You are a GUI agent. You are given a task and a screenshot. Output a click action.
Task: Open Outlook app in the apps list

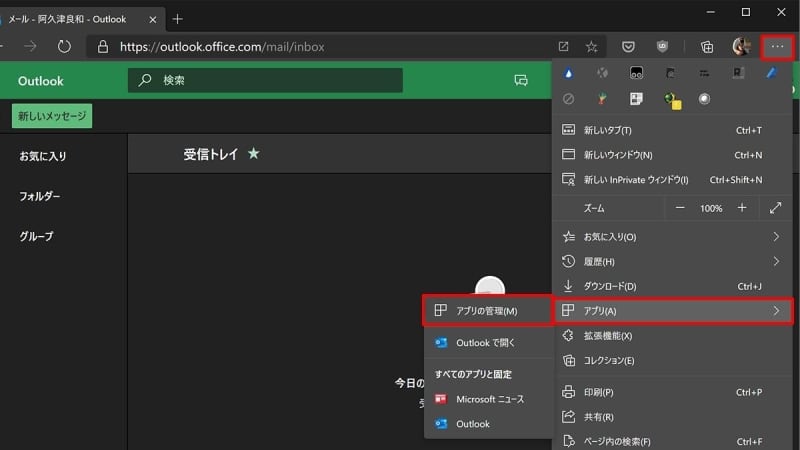pyautogui.click(x=488, y=424)
